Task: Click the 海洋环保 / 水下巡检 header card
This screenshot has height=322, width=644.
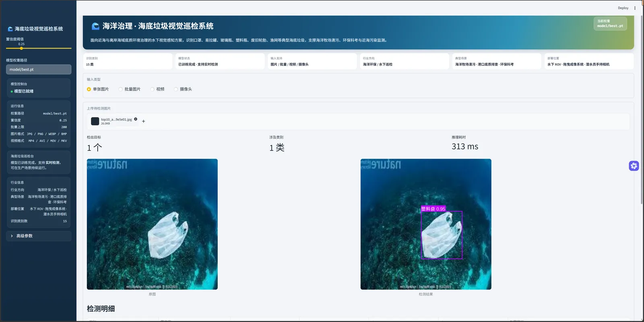Action: 405,61
